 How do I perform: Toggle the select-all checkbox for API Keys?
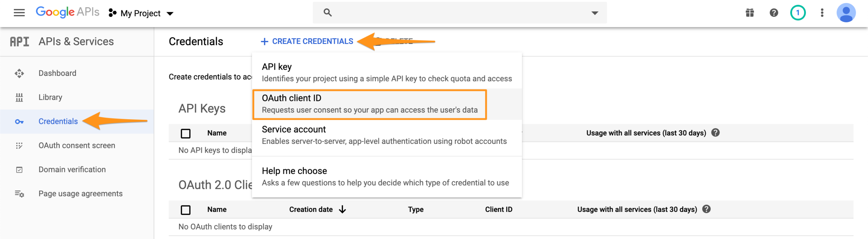[185, 133]
